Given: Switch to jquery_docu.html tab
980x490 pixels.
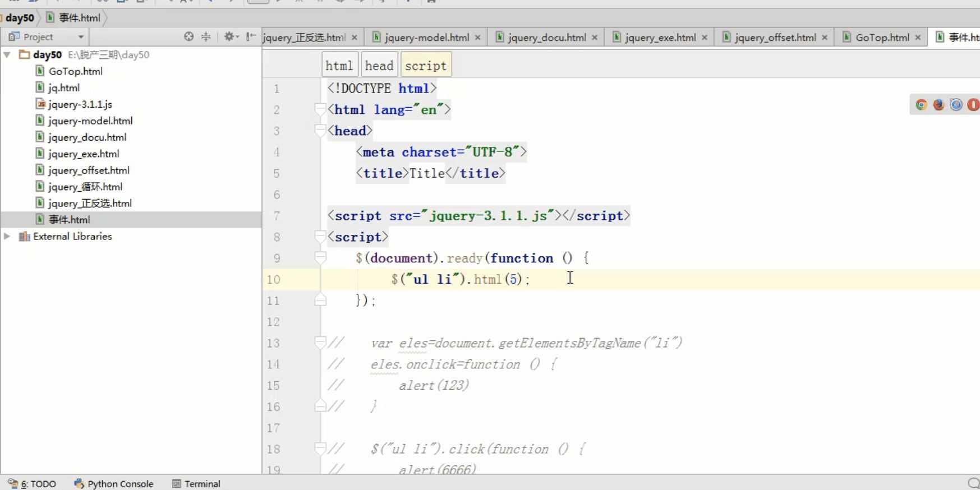Looking at the screenshot, I should pos(546,38).
